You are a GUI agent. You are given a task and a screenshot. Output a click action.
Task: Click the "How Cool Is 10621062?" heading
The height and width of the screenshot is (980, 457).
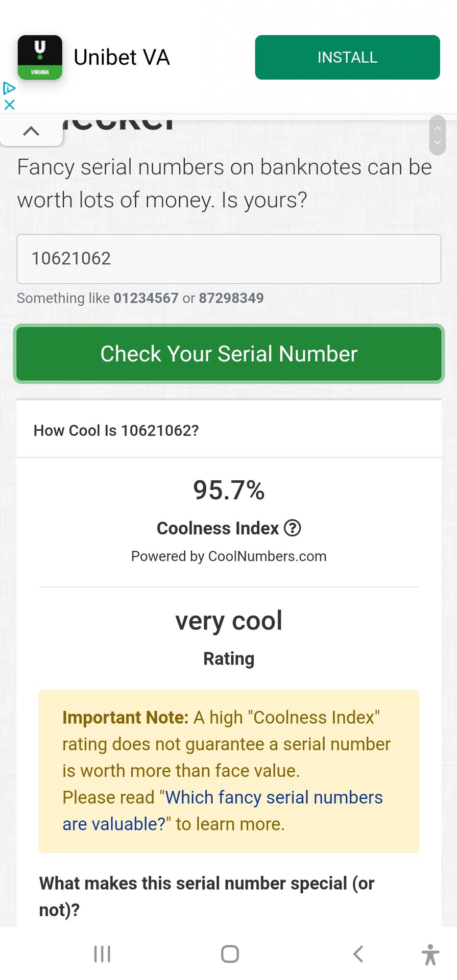(116, 431)
